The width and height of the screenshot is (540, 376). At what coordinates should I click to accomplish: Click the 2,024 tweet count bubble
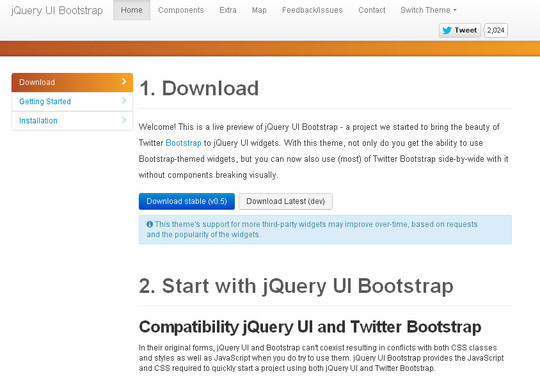click(496, 30)
